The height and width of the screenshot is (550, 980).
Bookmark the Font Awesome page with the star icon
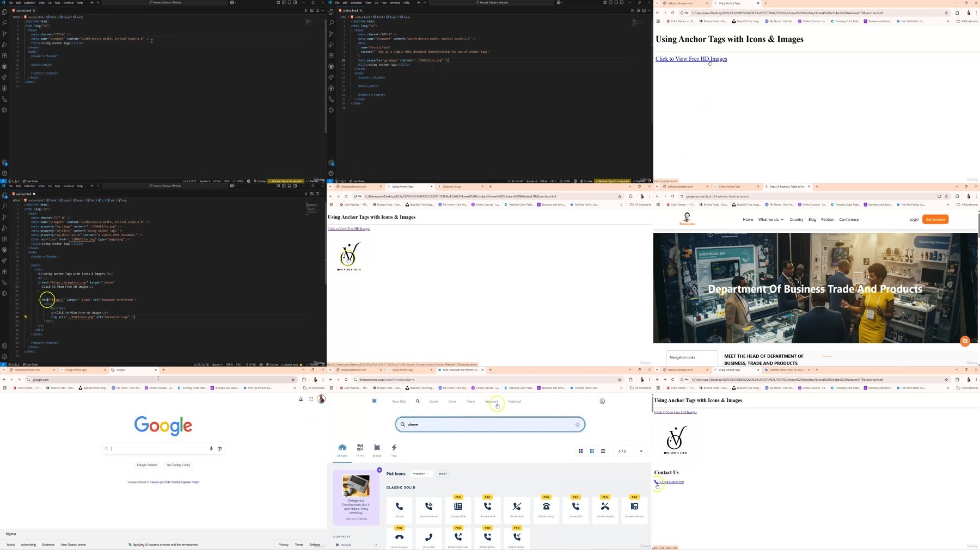[620, 380]
